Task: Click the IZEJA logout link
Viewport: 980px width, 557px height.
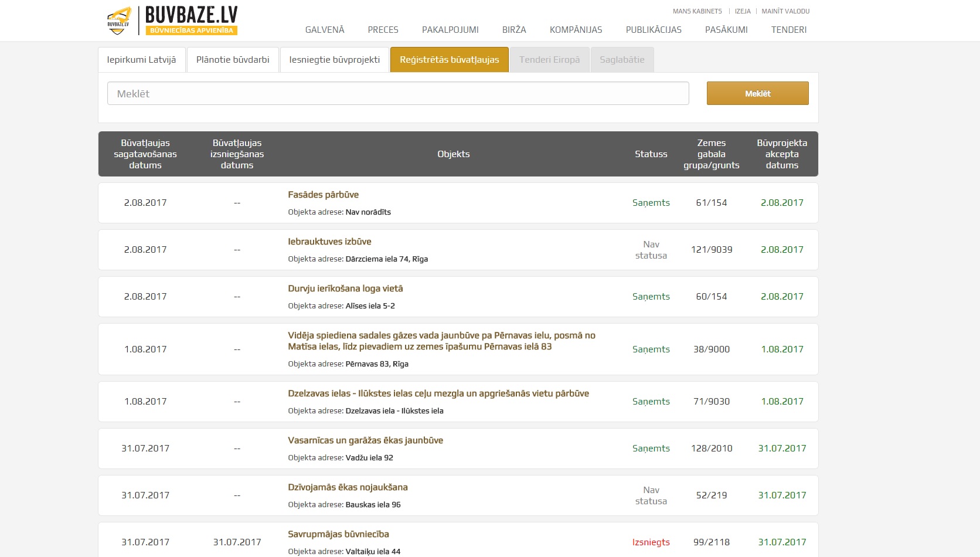Action: coord(743,11)
